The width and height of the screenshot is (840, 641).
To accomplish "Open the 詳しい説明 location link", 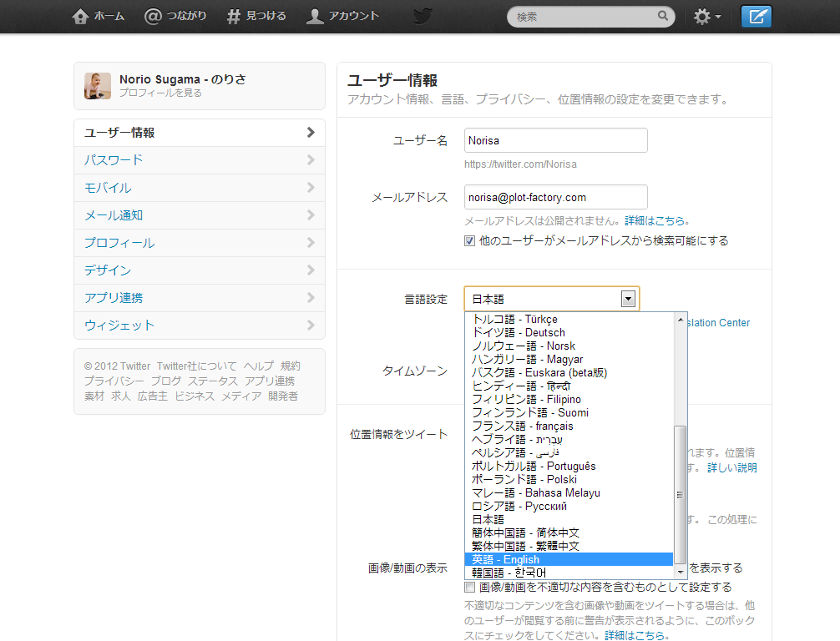I will tap(731, 468).
